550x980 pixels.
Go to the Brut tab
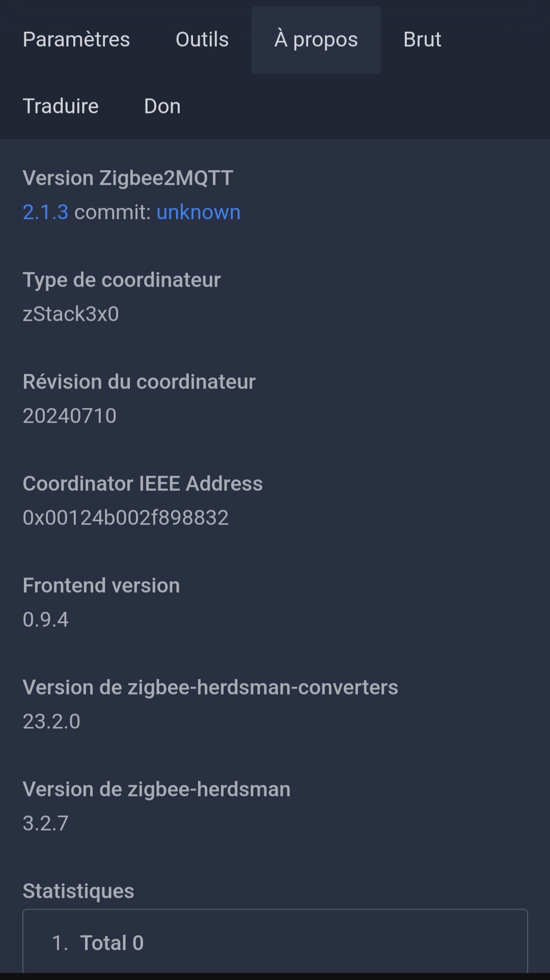coord(422,40)
